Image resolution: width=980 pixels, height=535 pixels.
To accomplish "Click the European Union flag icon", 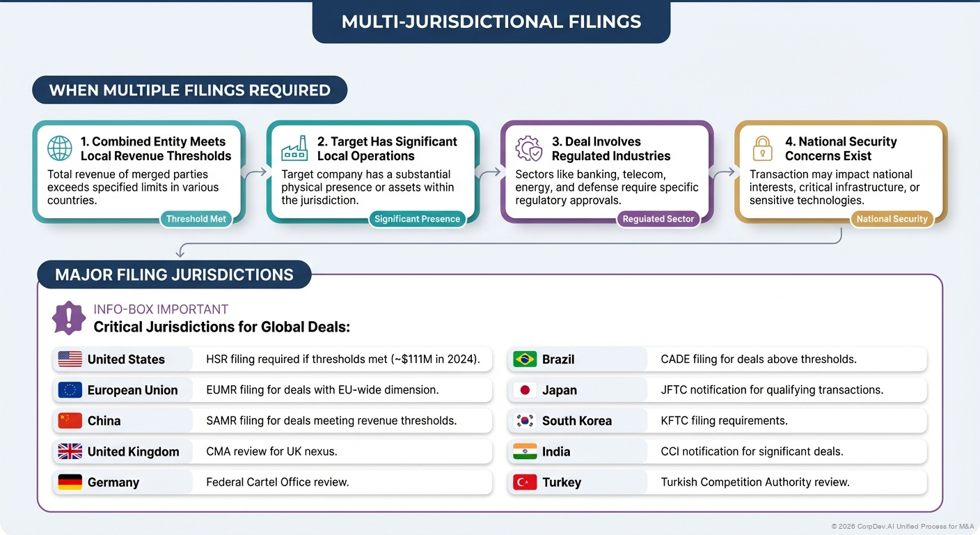I will [x=70, y=390].
